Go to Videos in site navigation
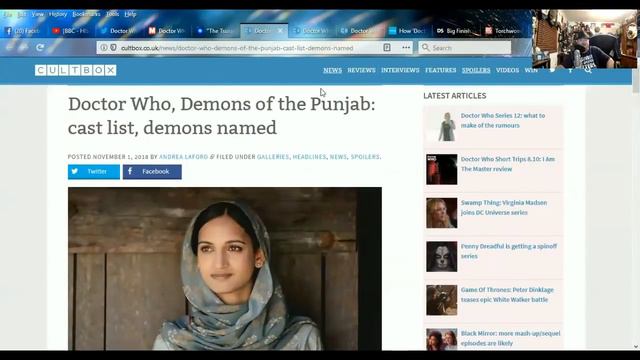The height and width of the screenshot is (360, 640). (507, 70)
